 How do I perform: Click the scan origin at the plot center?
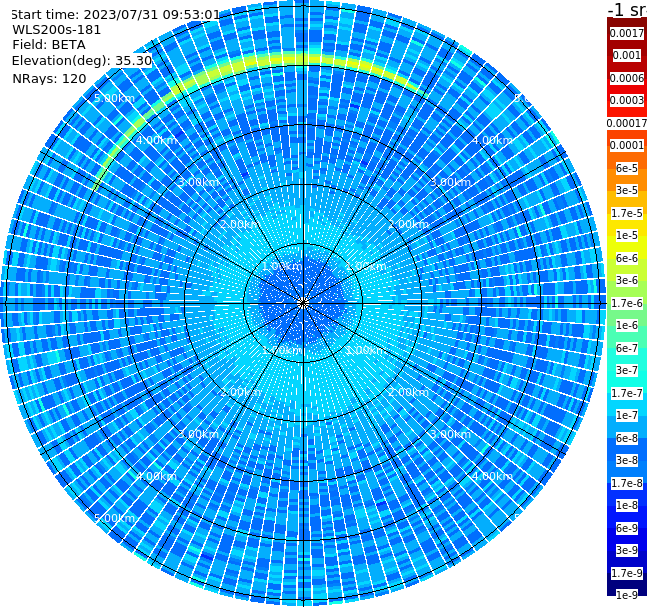click(303, 303)
